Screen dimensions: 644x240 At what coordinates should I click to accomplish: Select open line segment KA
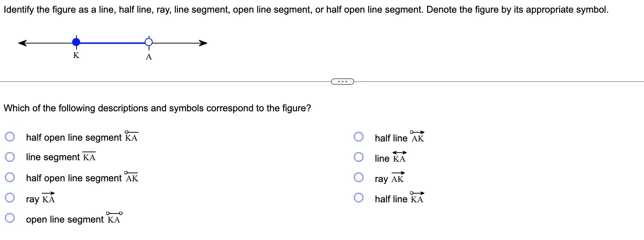[10, 218]
